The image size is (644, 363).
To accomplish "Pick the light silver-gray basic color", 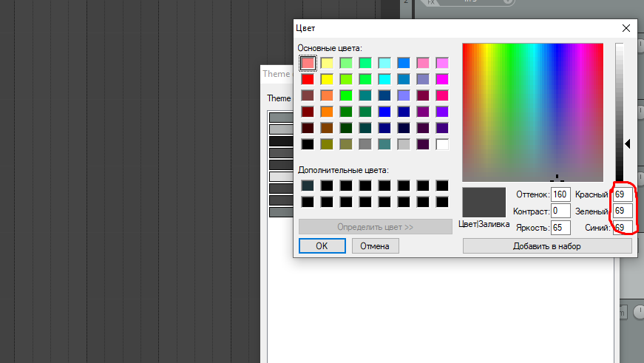I will coord(404,144).
